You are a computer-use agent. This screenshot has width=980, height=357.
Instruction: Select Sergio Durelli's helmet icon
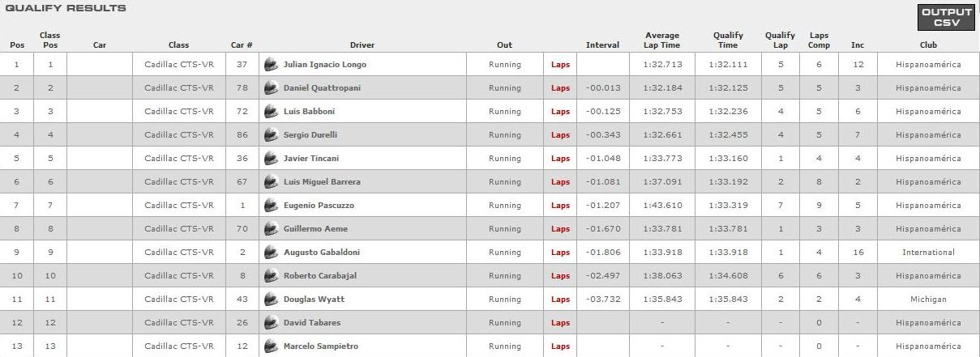272,134
